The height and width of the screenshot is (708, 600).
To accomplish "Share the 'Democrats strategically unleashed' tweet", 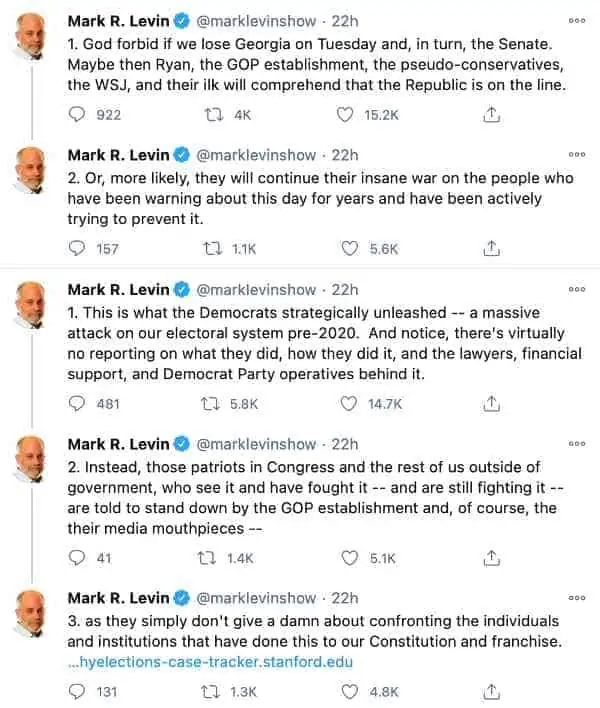I will tap(491, 403).
